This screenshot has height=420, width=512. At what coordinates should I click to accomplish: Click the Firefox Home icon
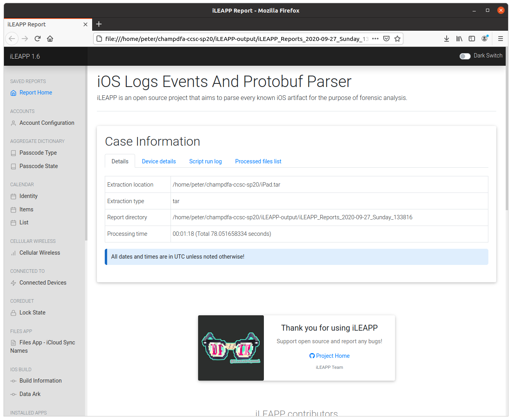click(50, 39)
